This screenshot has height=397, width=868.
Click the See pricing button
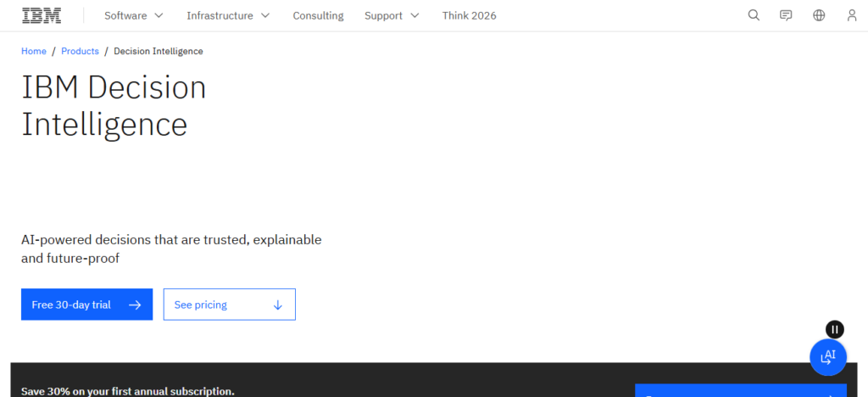point(229,305)
